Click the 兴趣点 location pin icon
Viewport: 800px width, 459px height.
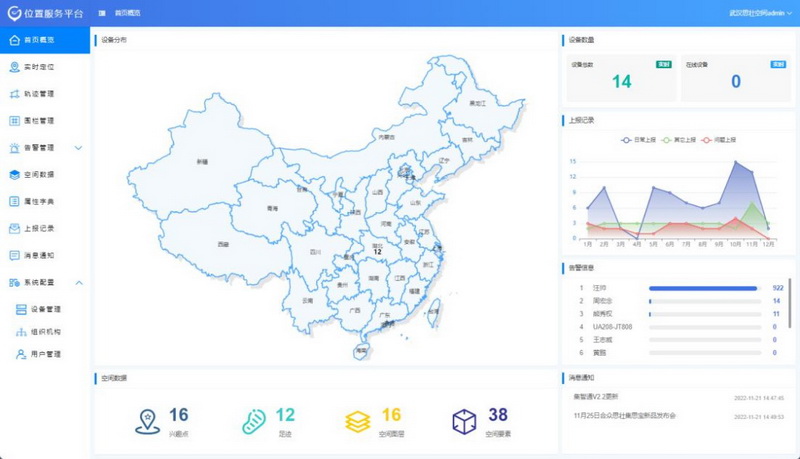(147, 422)
